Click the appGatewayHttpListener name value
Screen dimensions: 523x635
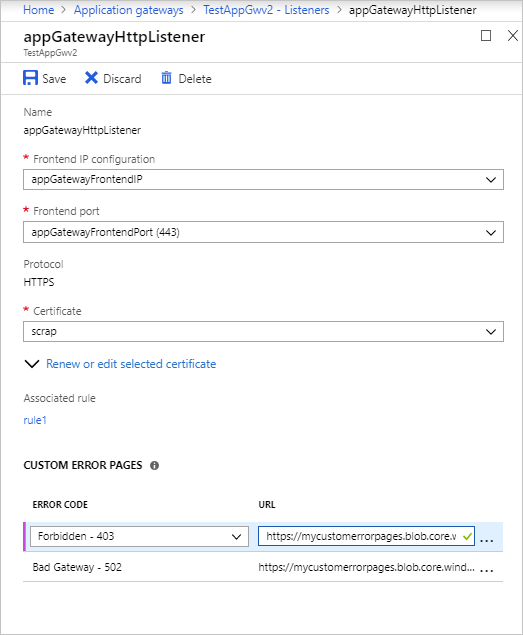pos(82,130)
